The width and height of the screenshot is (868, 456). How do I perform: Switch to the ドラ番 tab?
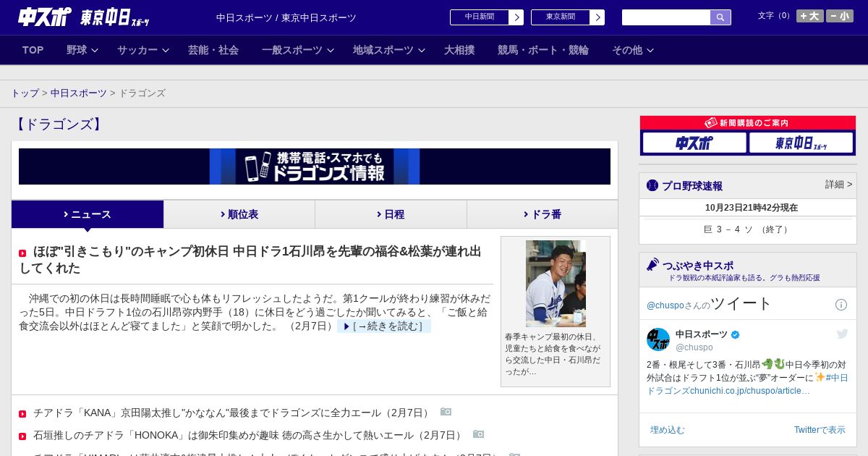click(542, 214)
